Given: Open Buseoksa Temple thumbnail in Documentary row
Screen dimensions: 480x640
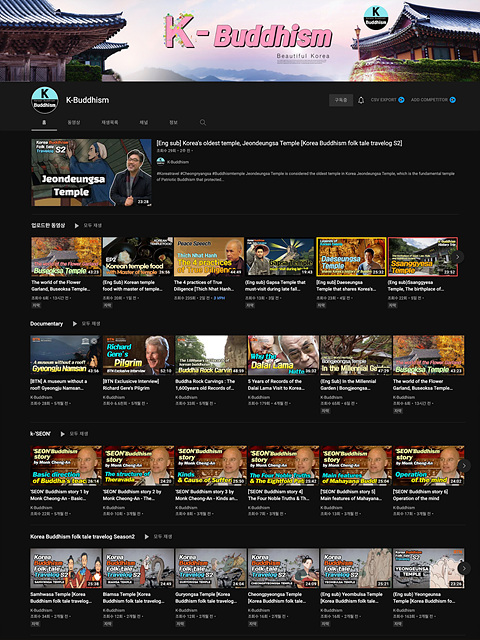Looking at the screenshot, I should (x=429, y=355).
